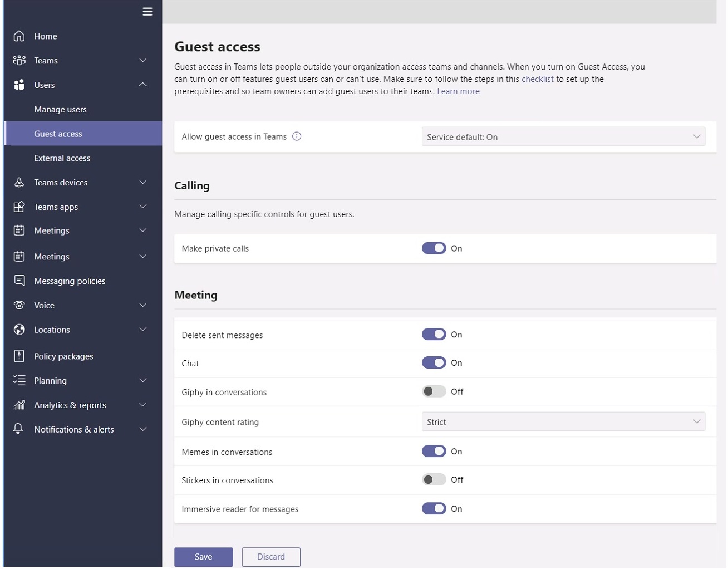Expand Voice section chevron
This screenshot has width=728, height=569.
tap(143, 305)
